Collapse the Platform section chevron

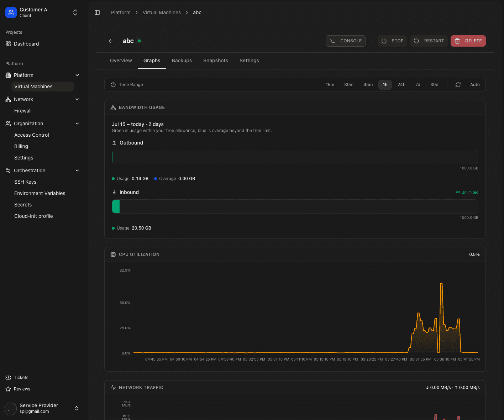point(77,75)
